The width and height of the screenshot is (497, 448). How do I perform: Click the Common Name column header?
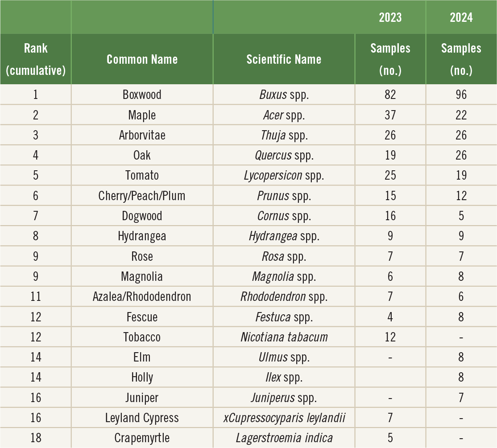(142, 59)
